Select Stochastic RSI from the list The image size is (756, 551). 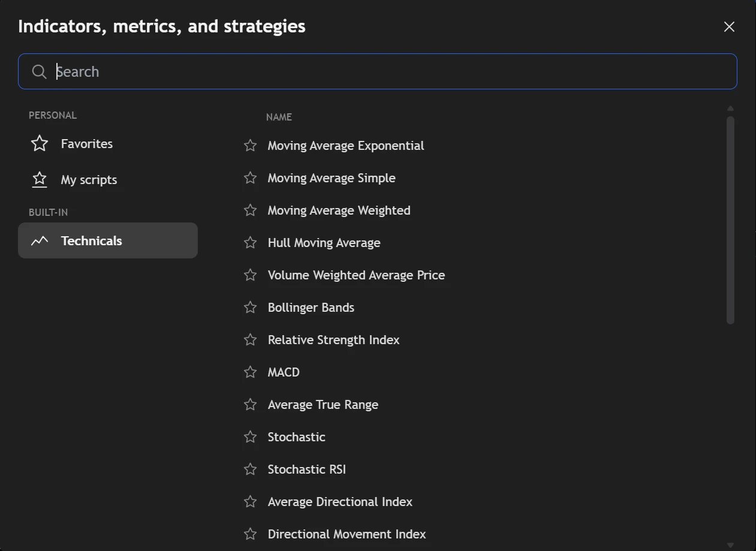[307, 469]
